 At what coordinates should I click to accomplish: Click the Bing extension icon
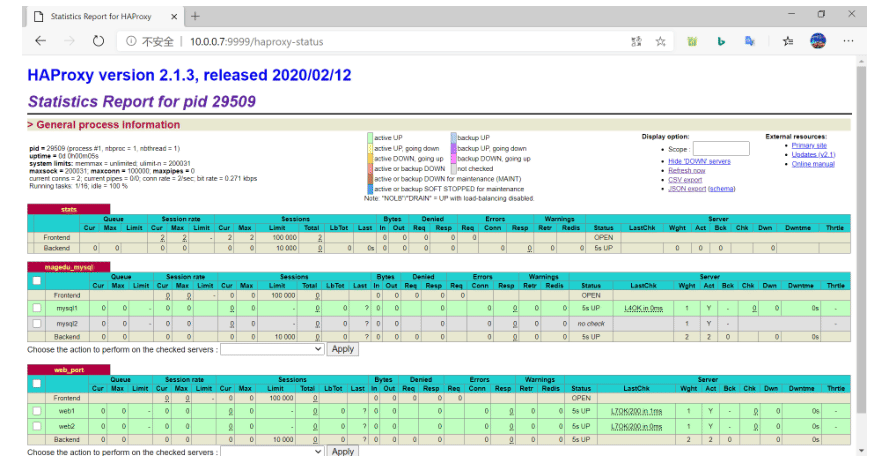pos(721,41)
